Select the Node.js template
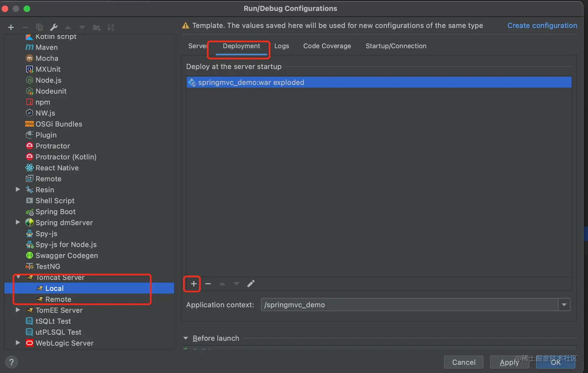Image resolution: width=588 pixels, height=373 pixels. [x=48, y=80]
